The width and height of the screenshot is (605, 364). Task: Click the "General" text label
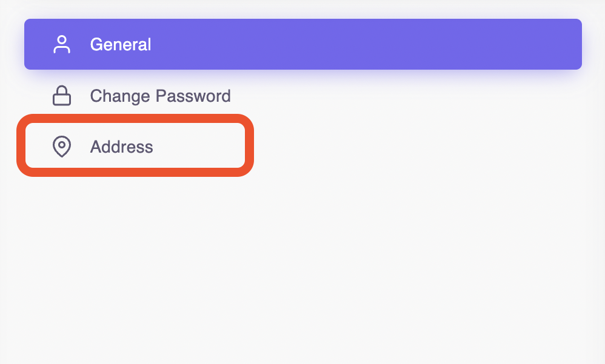click(121, 44)
